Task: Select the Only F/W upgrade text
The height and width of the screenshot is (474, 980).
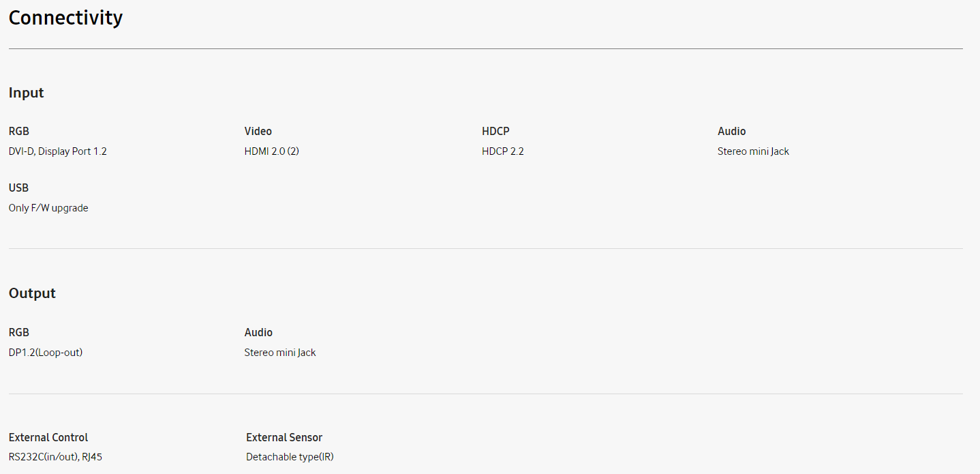Action: (48, 208)
